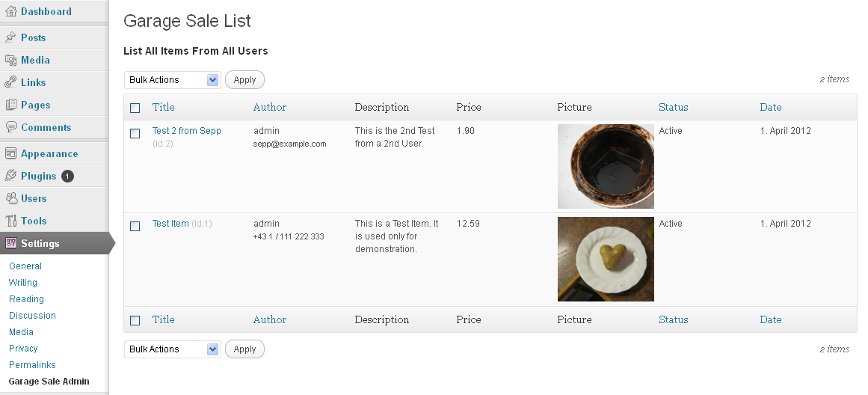Open the Permalinks settings submenu item
868x395 pixels.
click(x=32, y=365)
